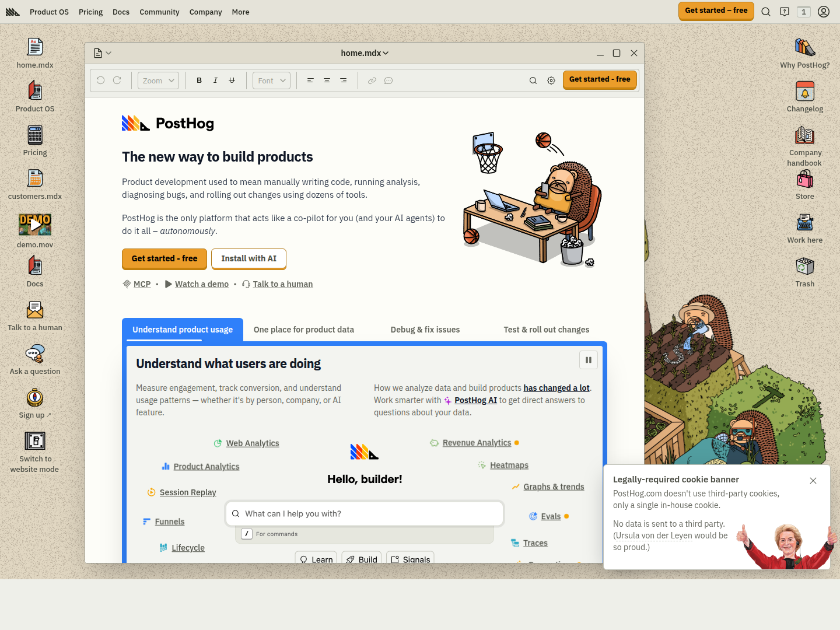Open the Watch a demo link
This screenshot has height=630, width=840.
pyautogui.click(x=202, y=284)
